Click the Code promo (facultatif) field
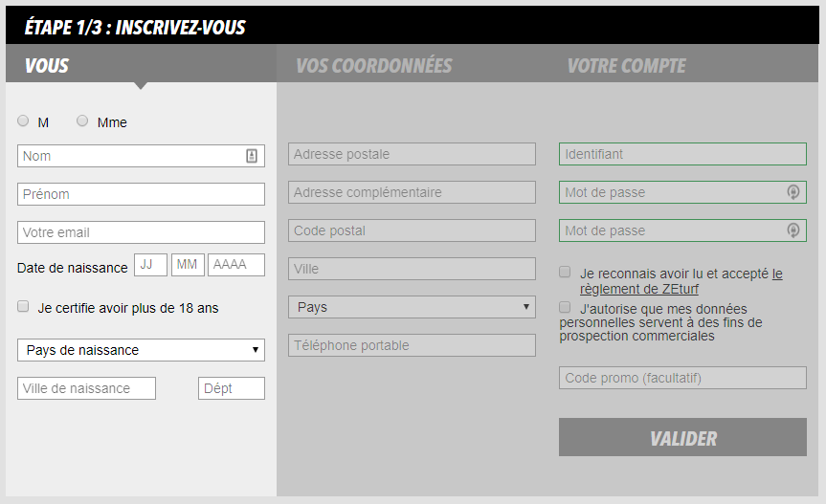The width and height of the screenshot is (826, 504). point(682,378)
